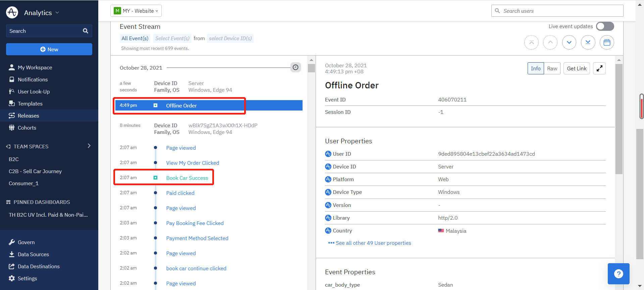The width and height of the screenshot is (644, 290).
Task: Open the select Device ID(s) dropdown
Action: 230,38
